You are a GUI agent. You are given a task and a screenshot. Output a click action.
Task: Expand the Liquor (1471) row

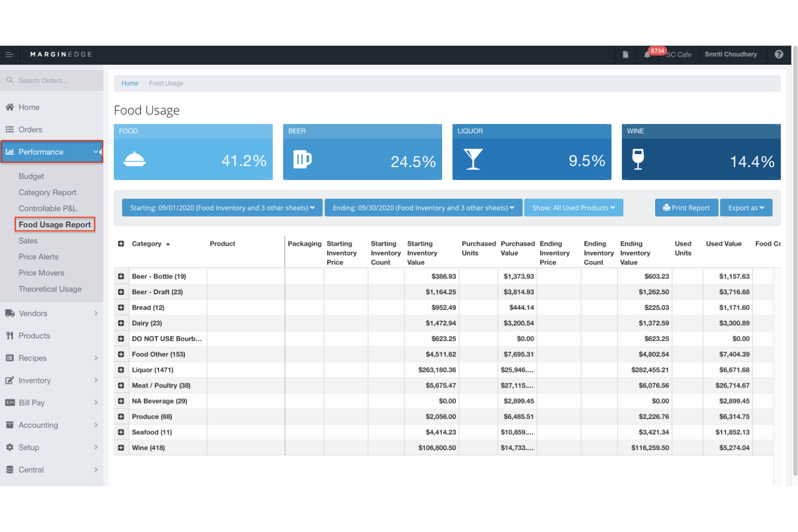tap(121, 370)
